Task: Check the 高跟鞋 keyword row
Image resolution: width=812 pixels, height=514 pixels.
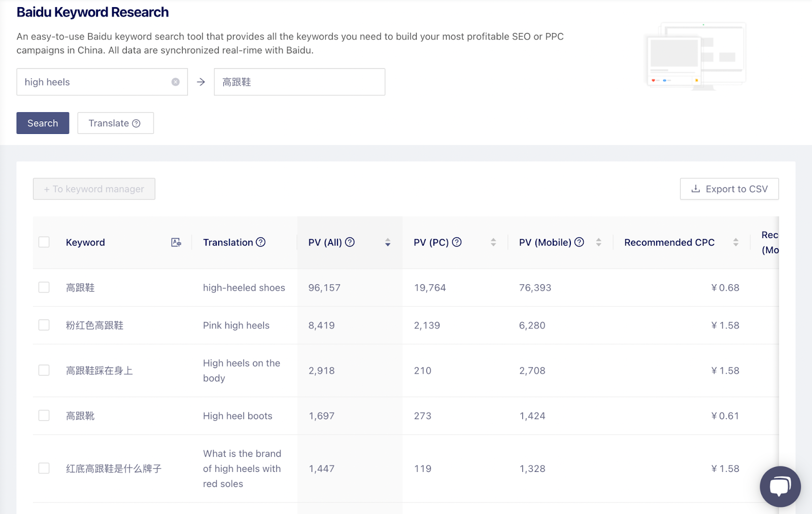Action: pyautogui.click(x=44, y=287)
